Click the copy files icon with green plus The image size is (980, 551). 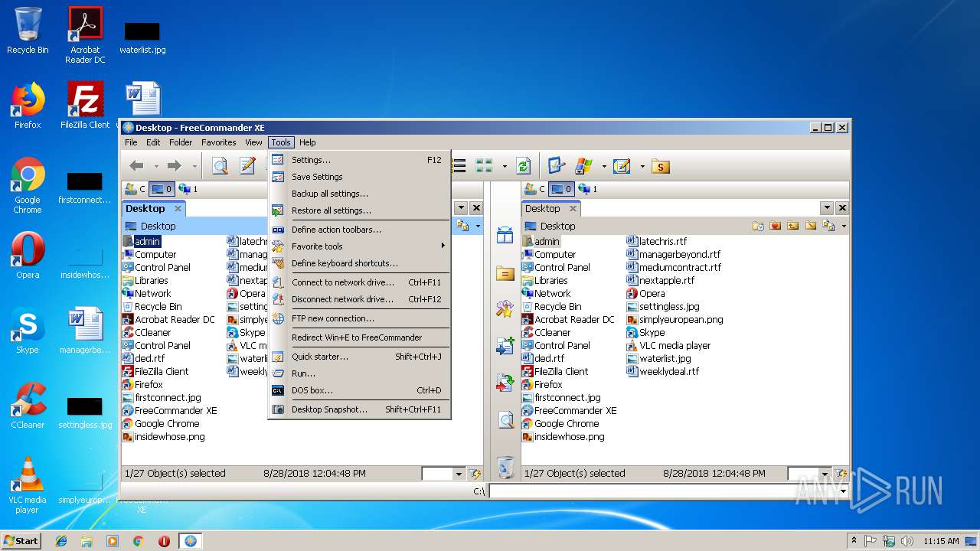coord(505,346)
